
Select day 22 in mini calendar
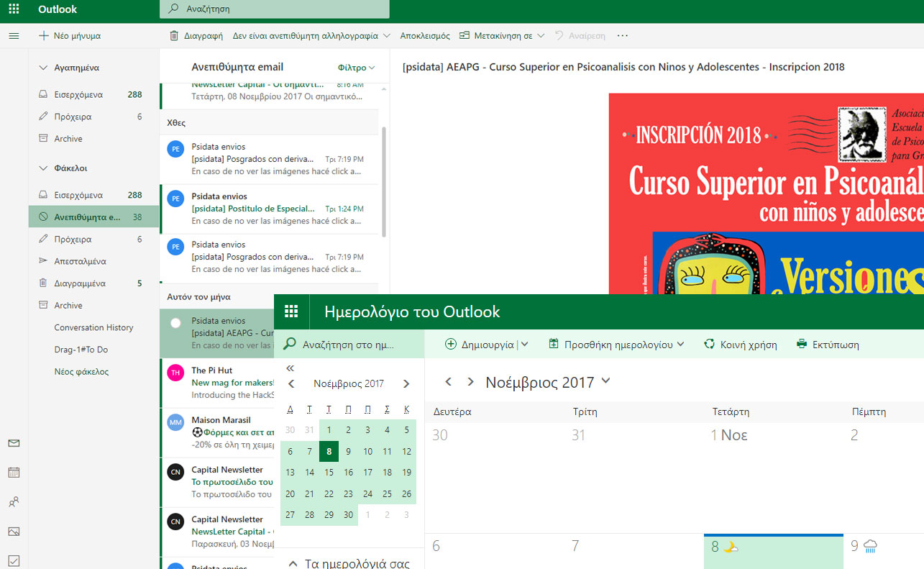tap(329, 493)
